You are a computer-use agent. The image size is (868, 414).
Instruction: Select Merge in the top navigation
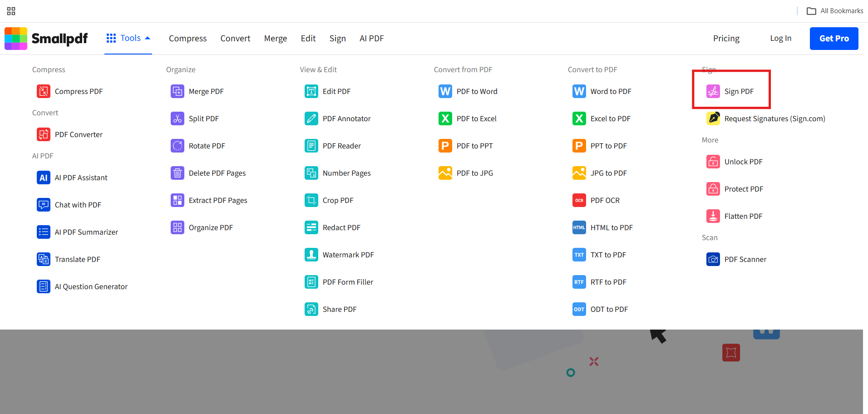click(276, 39)
